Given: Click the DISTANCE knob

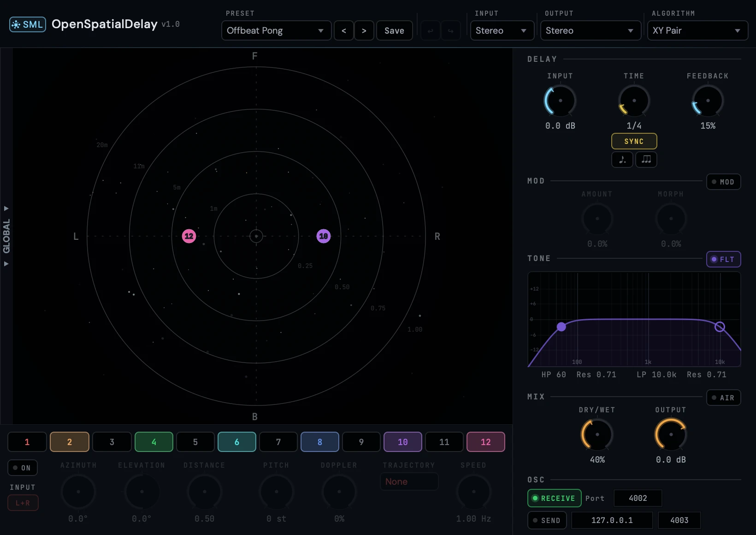Looking at the screenshot, I should [205, 492].
